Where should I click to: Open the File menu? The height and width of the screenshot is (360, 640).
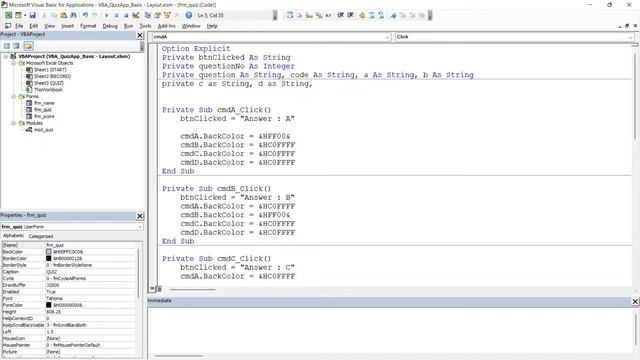19,26
